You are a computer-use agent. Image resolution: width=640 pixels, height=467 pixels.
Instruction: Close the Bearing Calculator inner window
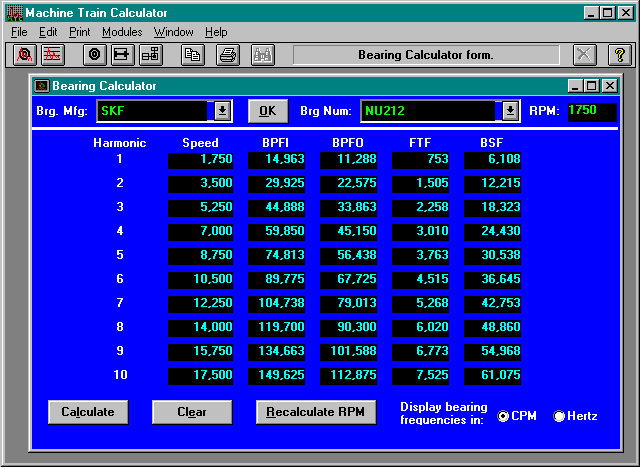[x=610, y=86]
